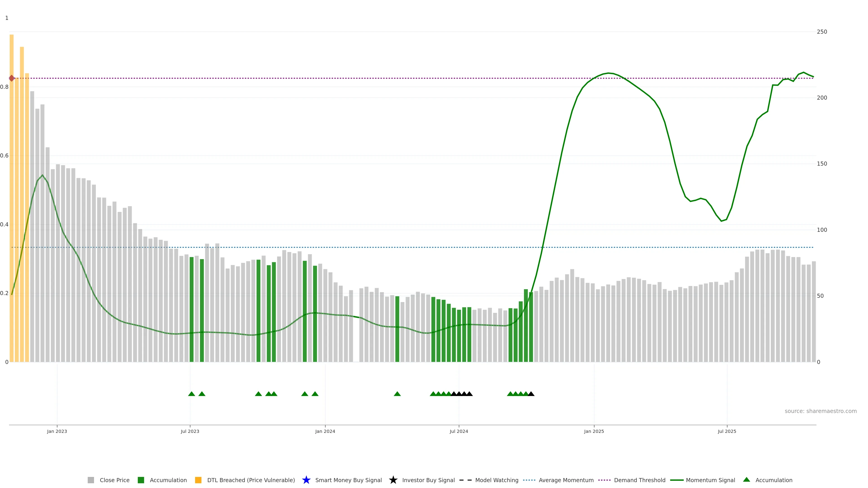Click the gray Close Price legend swatch

[91, 480]
